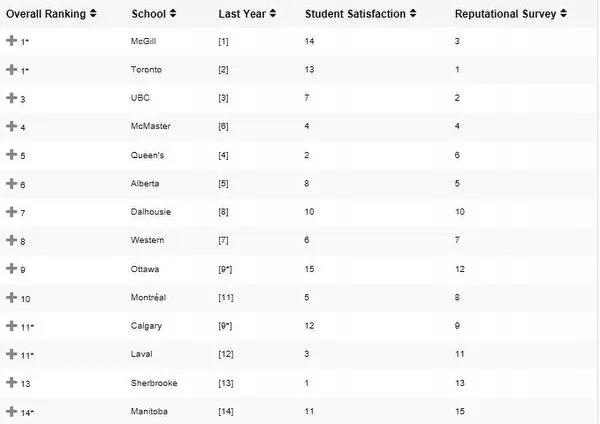This screenshot has width=600, height=424.
Task: Expand Queen's row plus icon
Action: [x=11, y=154]
